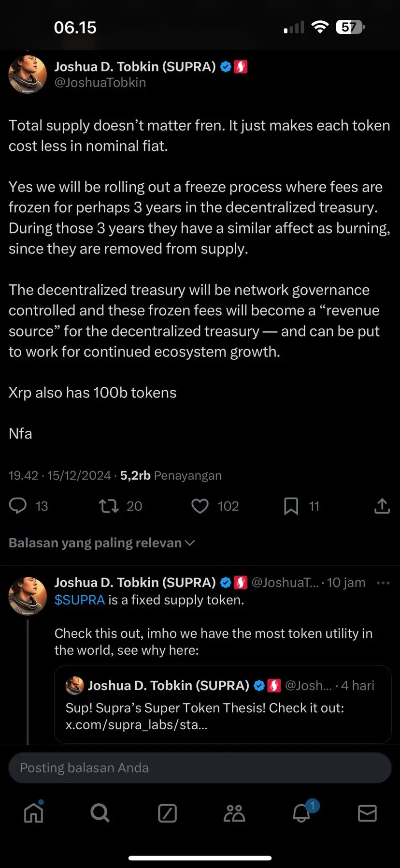The image size is (400, 868).
Task: Go to the Home tab
Action: tap(34, 813)
